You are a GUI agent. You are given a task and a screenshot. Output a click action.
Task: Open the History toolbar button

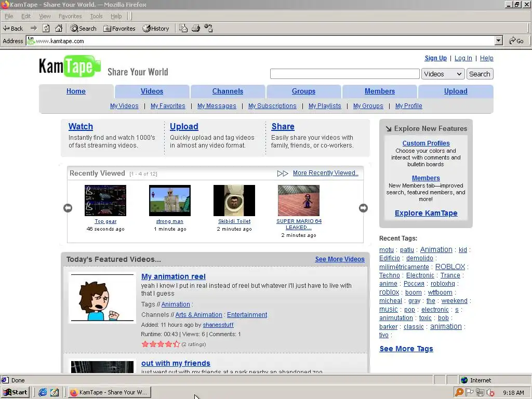(x=156, y=29)
